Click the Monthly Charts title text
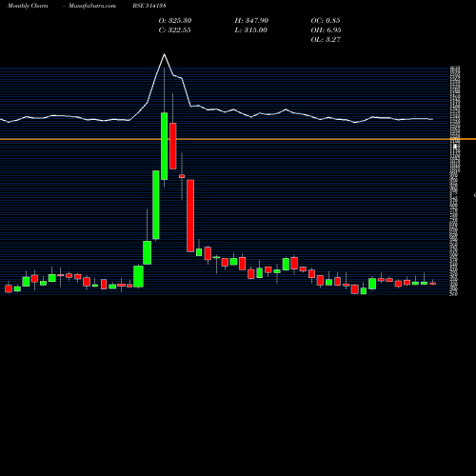The image size is (476, 476). click(x=28, y=6)
